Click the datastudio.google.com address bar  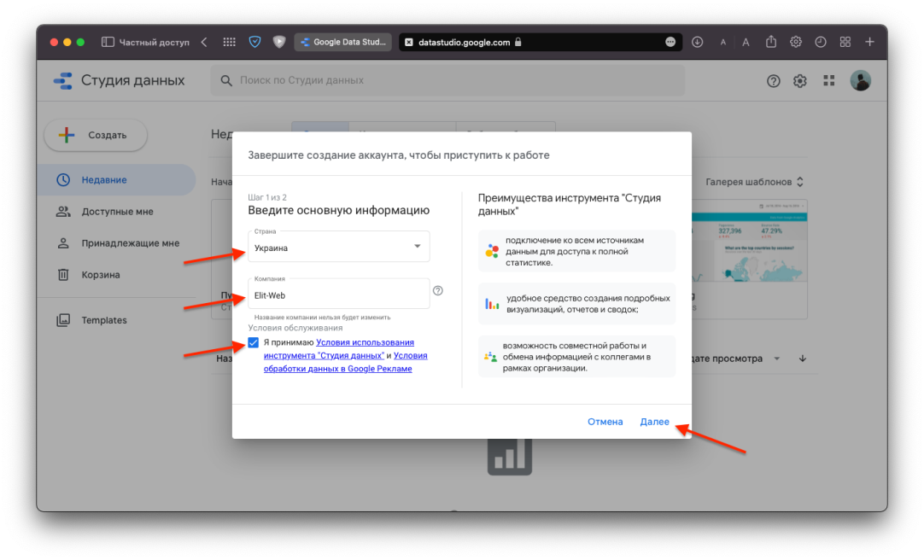click(x=541, y=42)
